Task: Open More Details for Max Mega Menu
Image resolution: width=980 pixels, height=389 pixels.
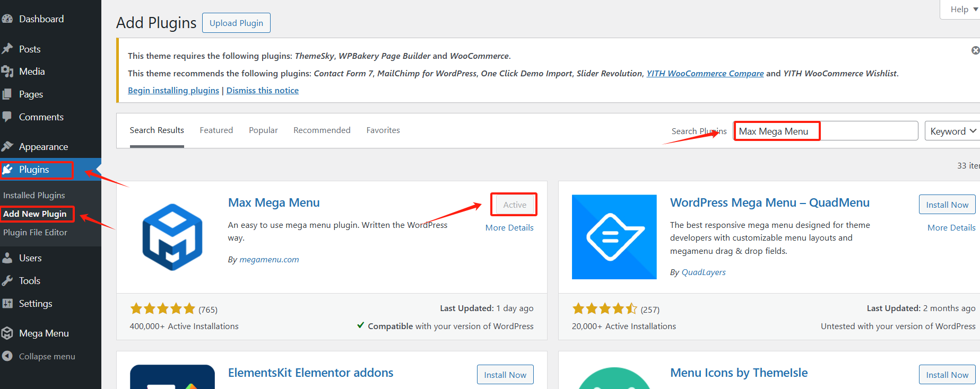Action: [x=509, y=228]
